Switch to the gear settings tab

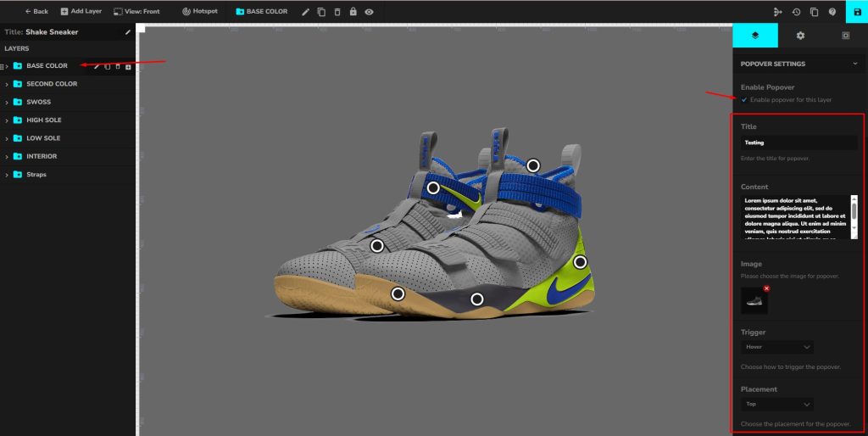800,36
